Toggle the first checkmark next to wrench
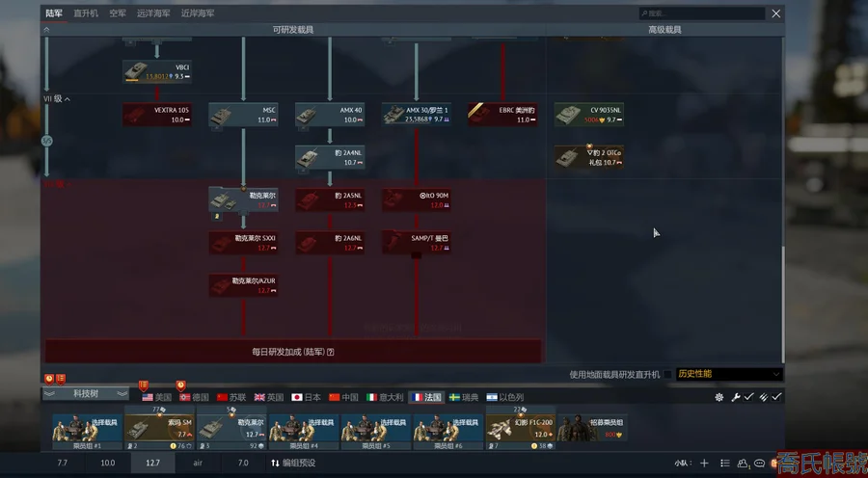Viewport: 868px width, 478px height. click(x=748, y=397)
